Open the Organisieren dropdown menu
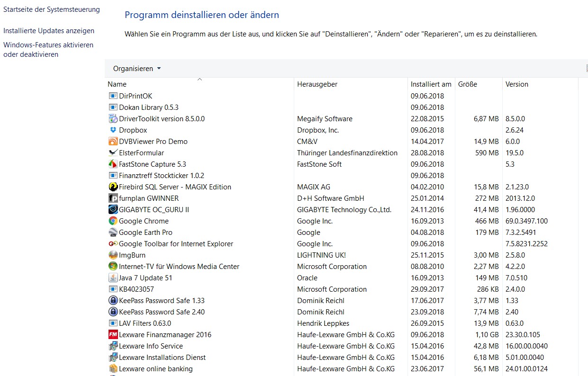 pyautogui.click(x=137, y=69)
